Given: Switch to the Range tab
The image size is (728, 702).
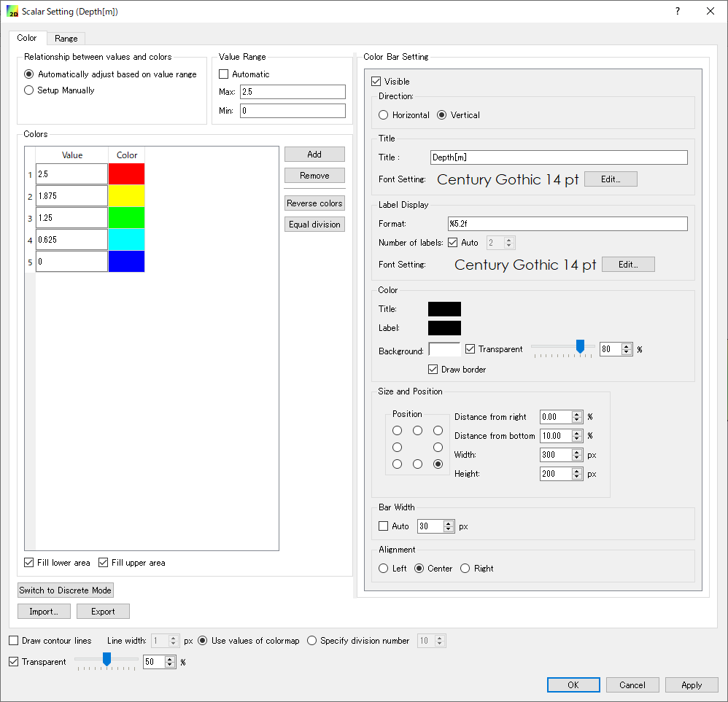Looking at the screenshot, I should click(x=66, y=39).
